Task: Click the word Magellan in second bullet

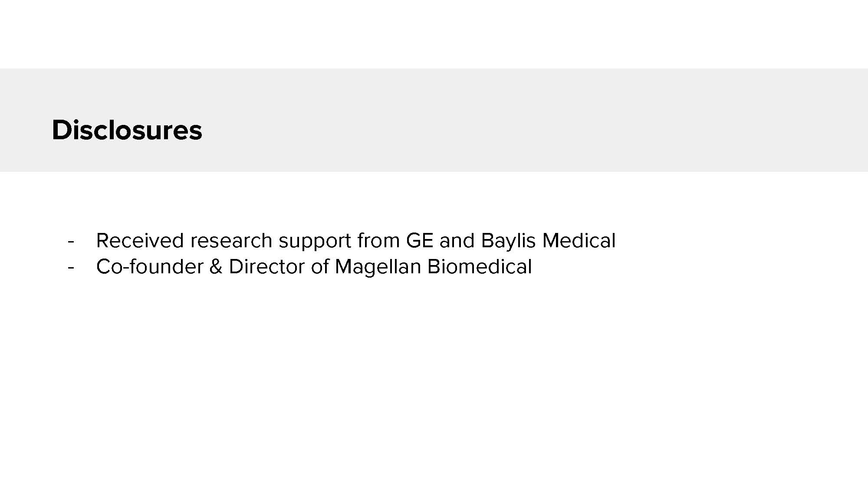Action: [378, 267]
